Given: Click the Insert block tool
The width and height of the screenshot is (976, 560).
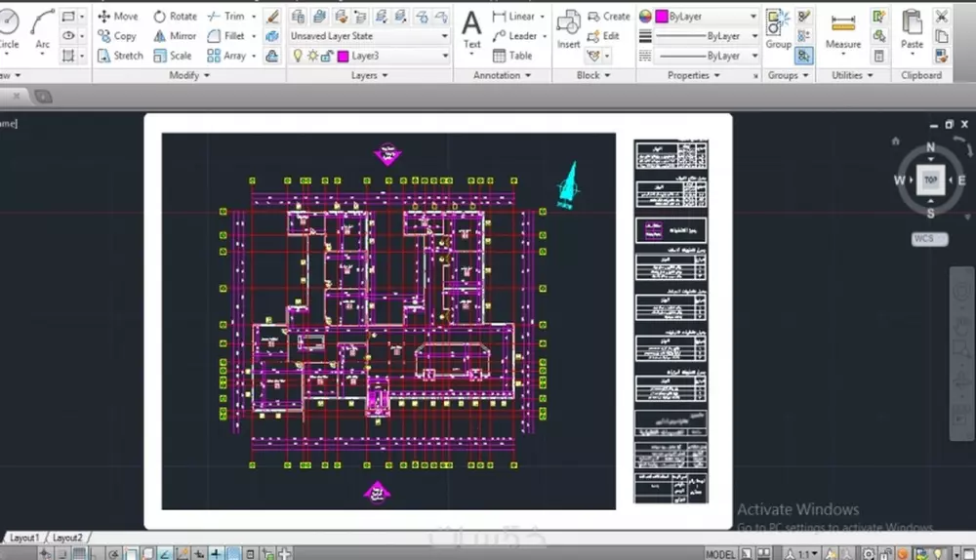Looking at the screenshot, I should 568,30.
